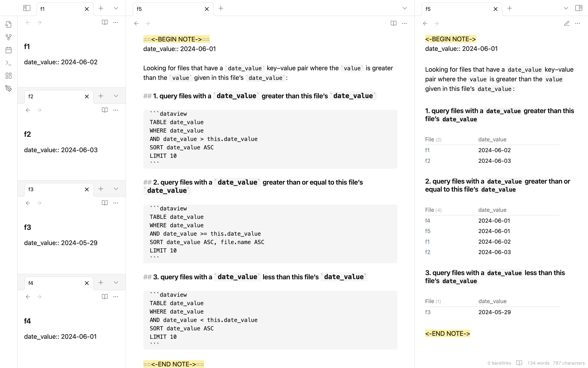
Task: Click the f1 note title heading
Action: tap(27, 46)
